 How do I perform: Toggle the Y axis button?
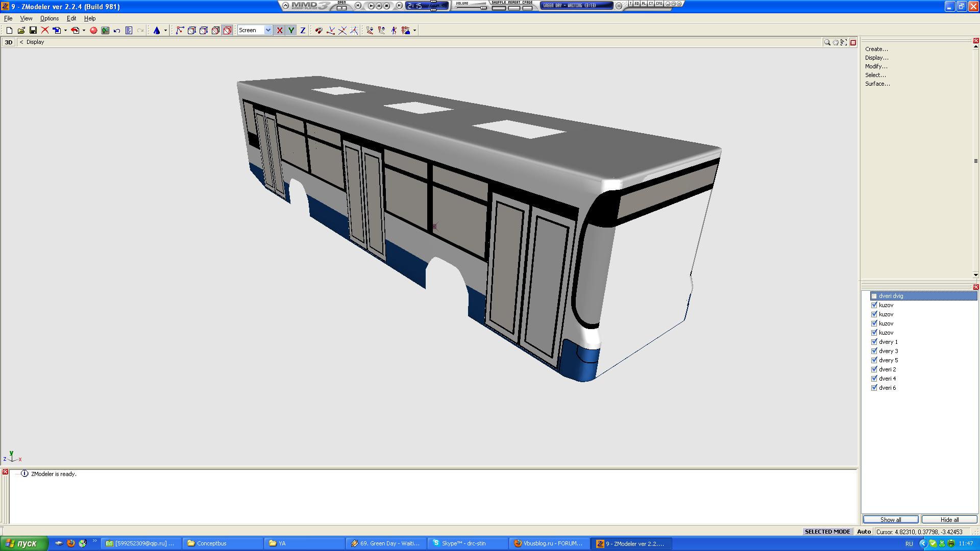pyautogui.click(x=291, y=31)
